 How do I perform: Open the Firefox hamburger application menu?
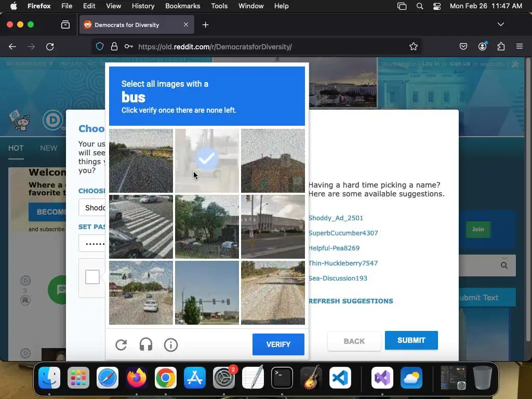(520, 46)
